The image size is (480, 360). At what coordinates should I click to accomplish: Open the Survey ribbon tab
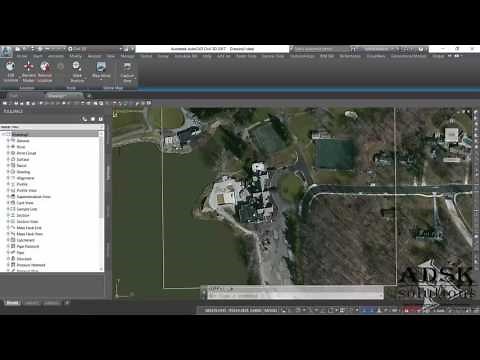[x=163, y=56]
